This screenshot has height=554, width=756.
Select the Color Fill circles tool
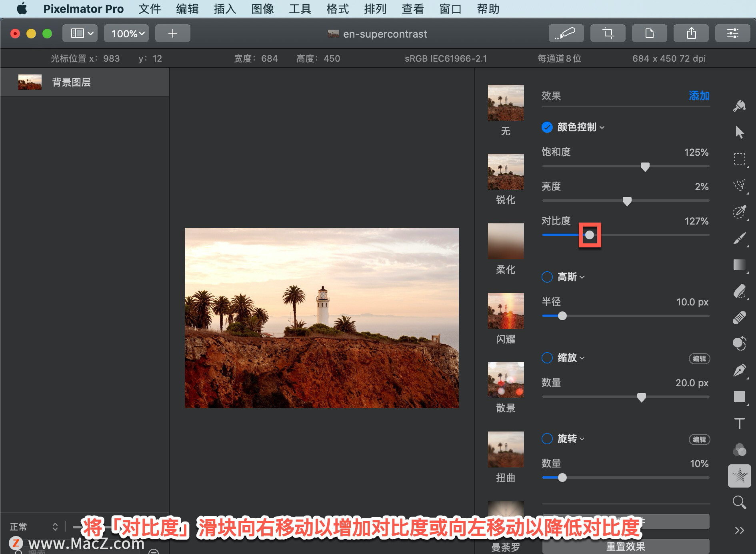pos(739,450)
